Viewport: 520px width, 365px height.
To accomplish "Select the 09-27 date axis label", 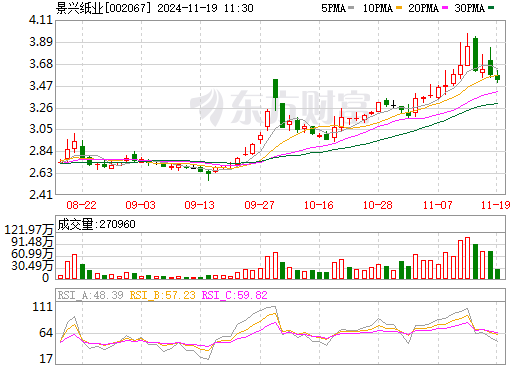I will 259,205.
